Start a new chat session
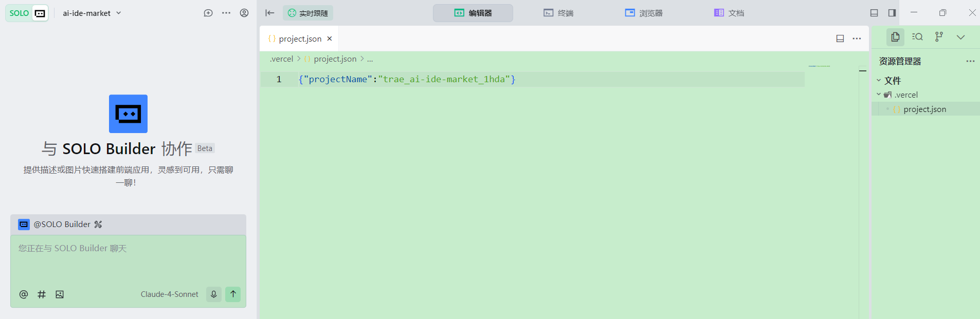The image size is (980, 319). pyautogui.click(x=208, y=13)
